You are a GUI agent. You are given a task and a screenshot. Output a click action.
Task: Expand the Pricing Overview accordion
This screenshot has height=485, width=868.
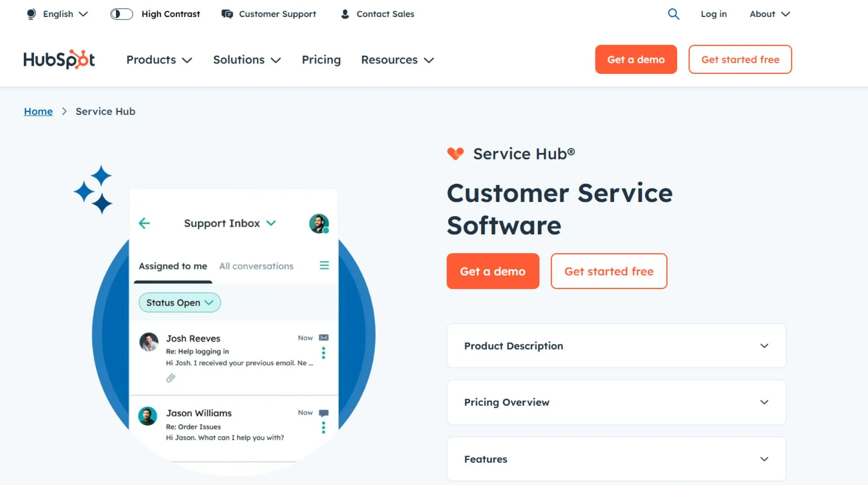click(x=616, y=402)
